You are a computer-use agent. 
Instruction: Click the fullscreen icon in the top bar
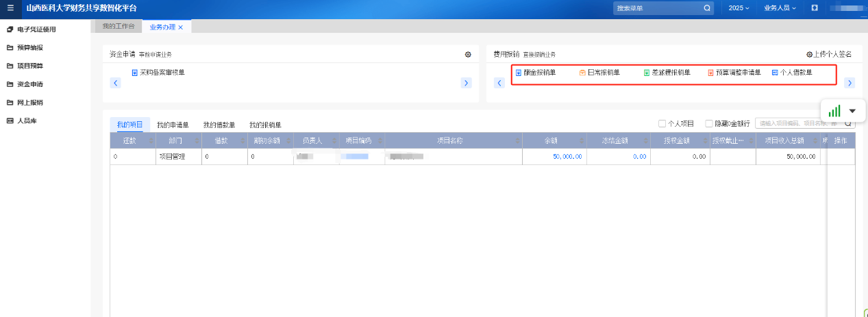(x=815, y=8)
